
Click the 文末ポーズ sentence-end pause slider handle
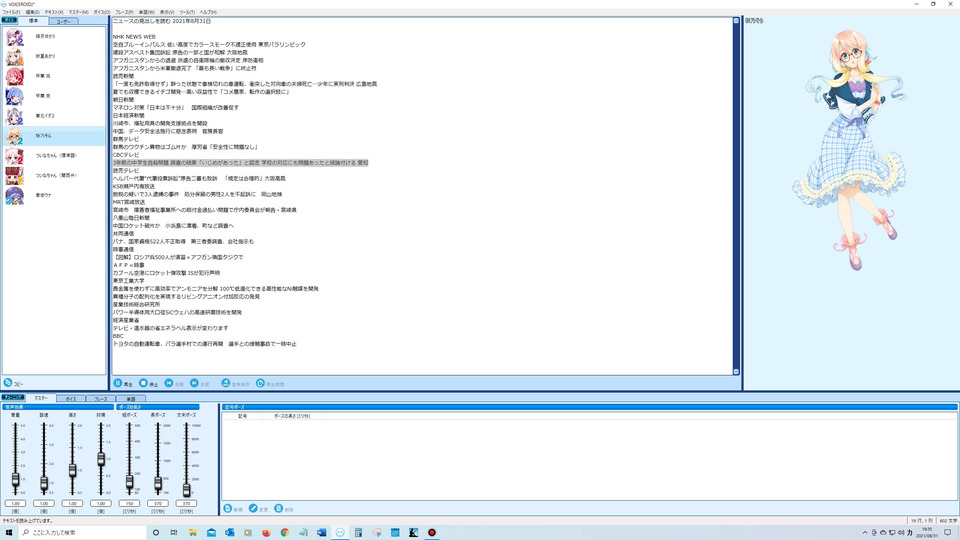(x=186, y=489)
